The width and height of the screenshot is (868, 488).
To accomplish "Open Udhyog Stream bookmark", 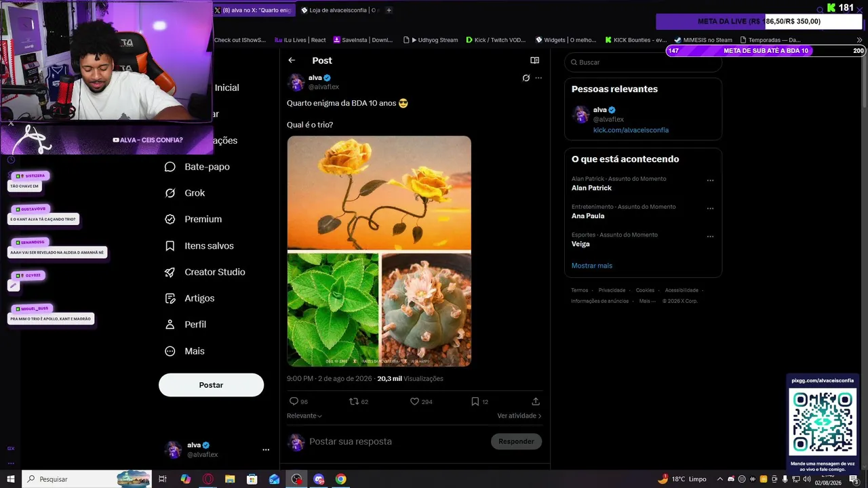I will coord(431,40).
